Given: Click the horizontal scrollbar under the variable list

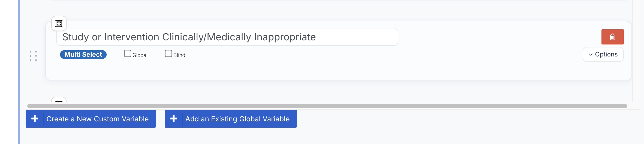Looking at the screenshot, I should [327, 106].
